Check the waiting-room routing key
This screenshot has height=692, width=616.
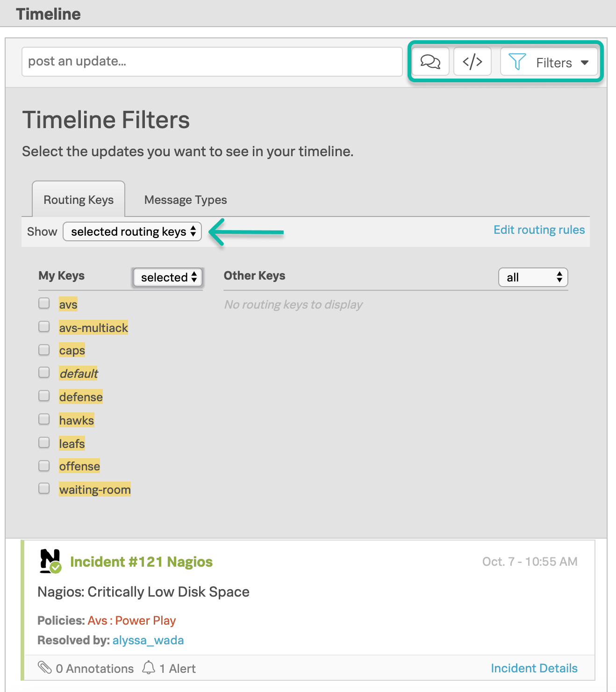click(x=43, y=488)
